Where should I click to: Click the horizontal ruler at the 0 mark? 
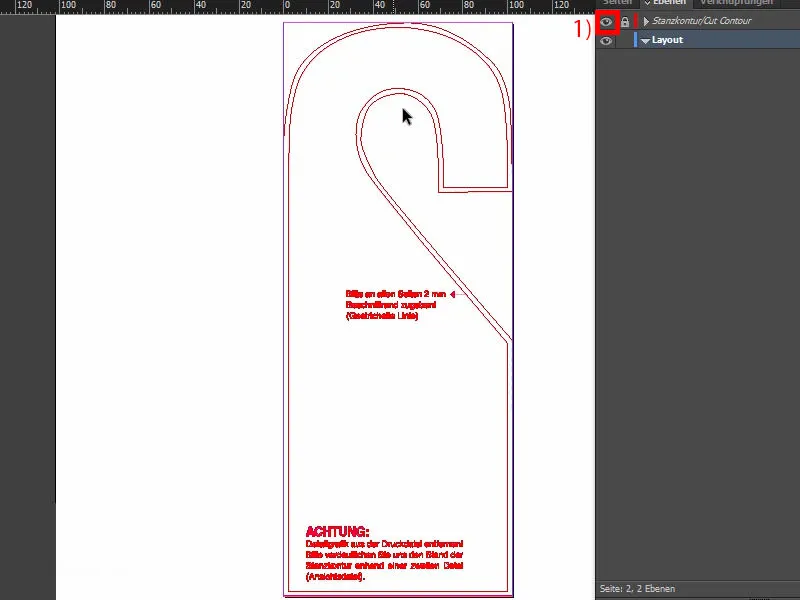click(x=287, y=6)
